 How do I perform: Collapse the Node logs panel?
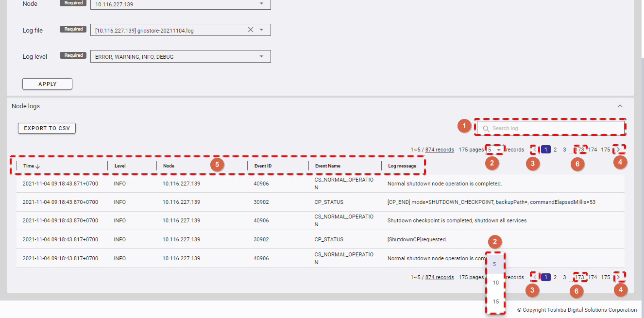(x=620, y=106)
